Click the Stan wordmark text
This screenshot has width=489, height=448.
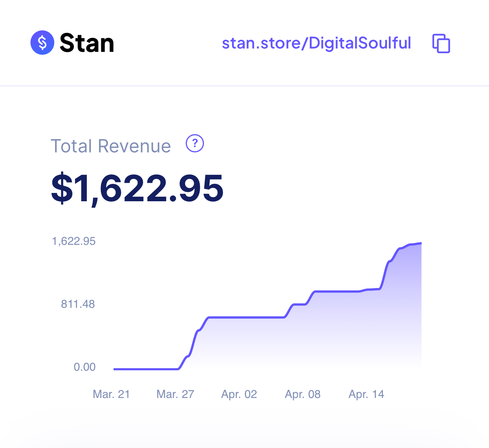87,43
